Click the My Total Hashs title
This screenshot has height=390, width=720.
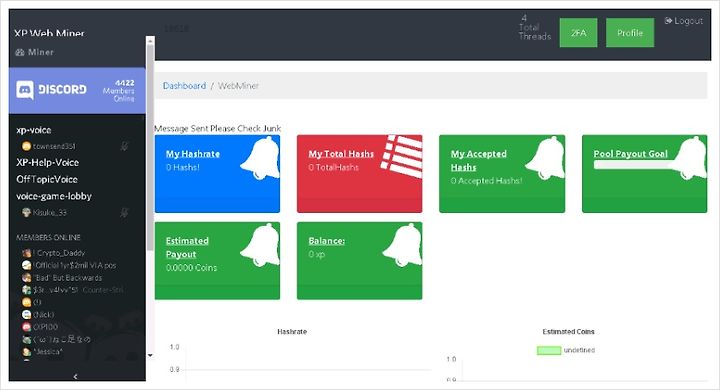tap(341, 154)
